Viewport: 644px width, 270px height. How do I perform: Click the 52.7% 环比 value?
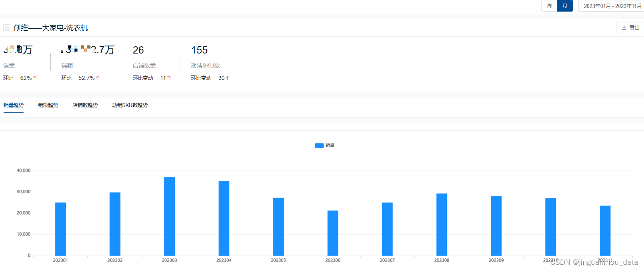87,78
